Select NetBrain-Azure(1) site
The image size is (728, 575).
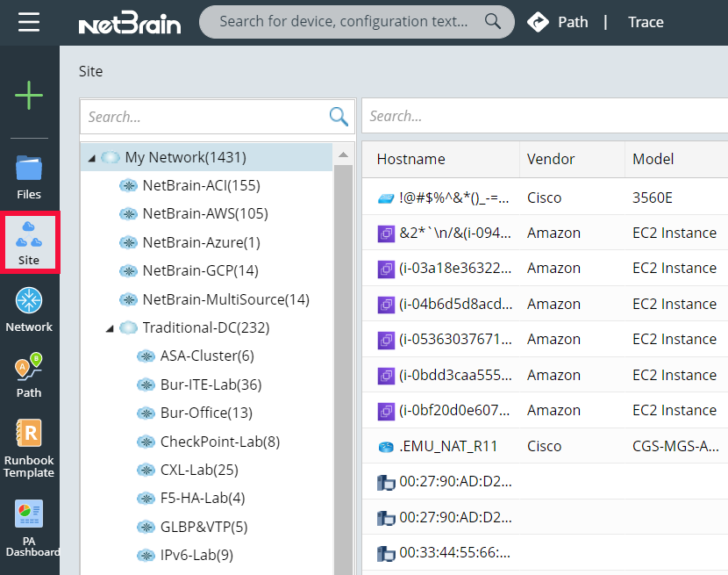201,242
